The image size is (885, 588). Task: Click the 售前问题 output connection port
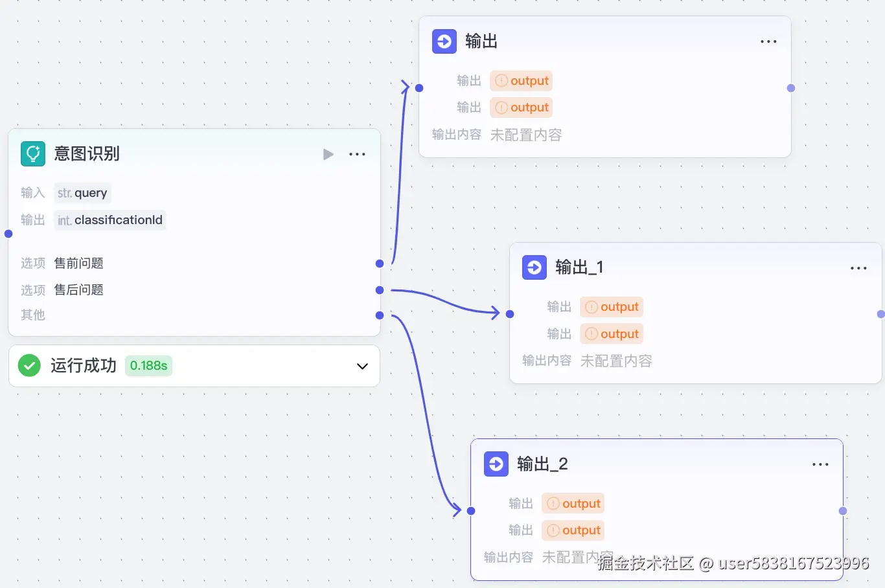click(x=380, y=264)
